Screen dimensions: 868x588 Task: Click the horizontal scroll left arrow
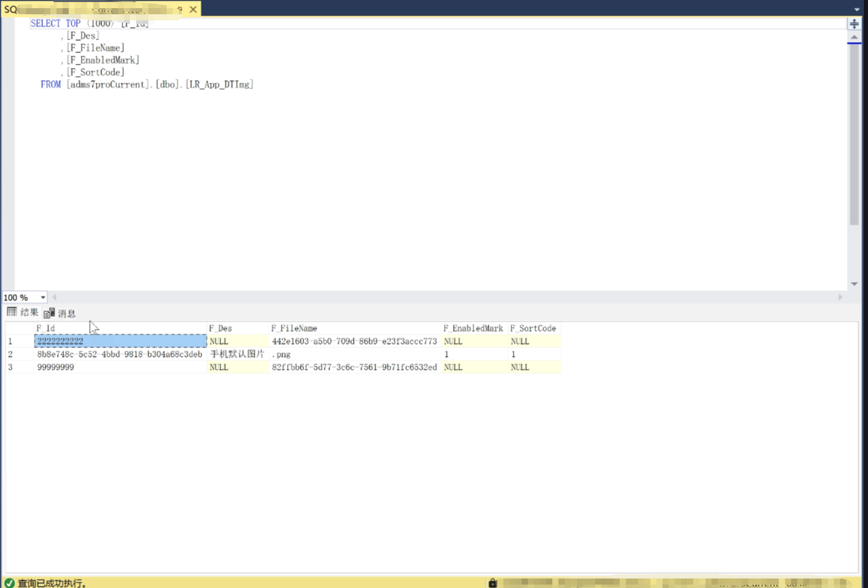click(54, 298)
